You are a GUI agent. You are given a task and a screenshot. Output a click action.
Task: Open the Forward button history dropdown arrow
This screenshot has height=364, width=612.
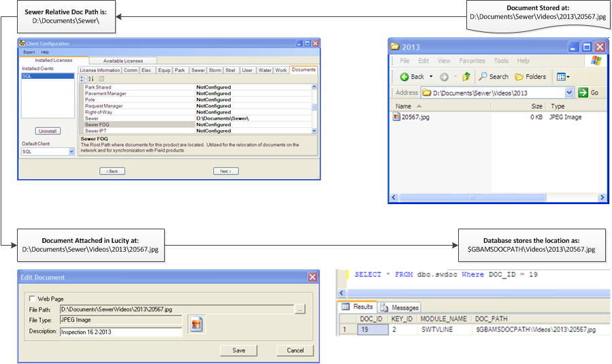pos(455,76)
